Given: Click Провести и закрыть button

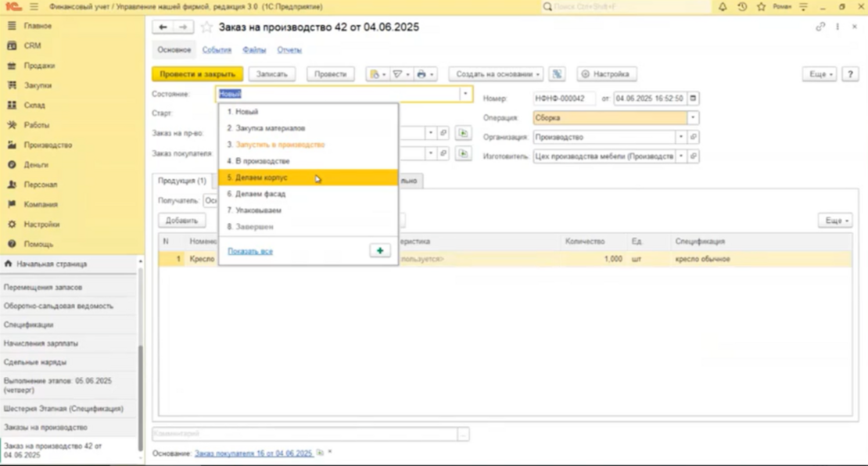Looking at the screenshot, I should click(x=198, y=74).
